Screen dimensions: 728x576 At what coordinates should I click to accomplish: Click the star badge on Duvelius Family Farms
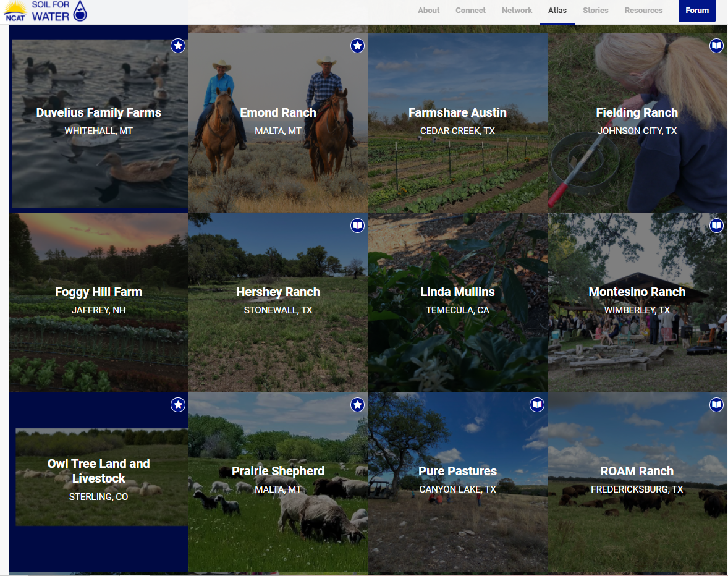click(x=178, y=46)
